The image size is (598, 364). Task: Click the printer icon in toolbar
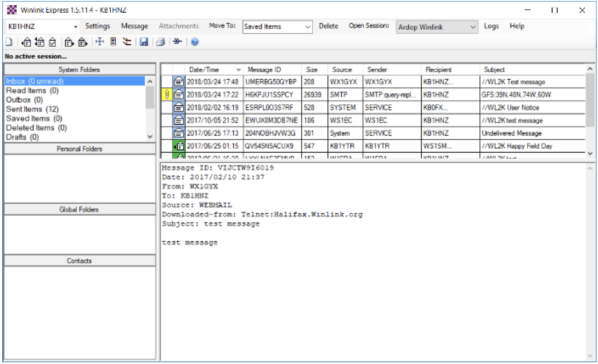tap(161, 42)
